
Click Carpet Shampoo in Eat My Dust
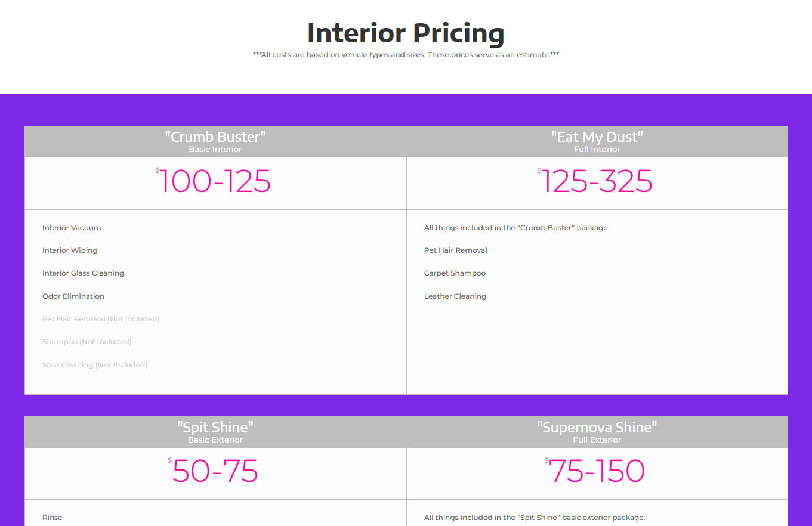click(455, 273)
